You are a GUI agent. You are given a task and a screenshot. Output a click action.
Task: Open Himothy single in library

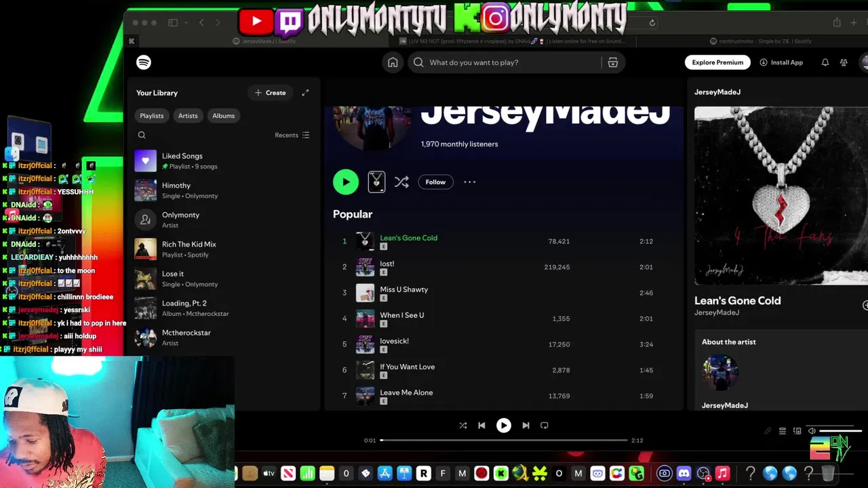tap(222, 190)
